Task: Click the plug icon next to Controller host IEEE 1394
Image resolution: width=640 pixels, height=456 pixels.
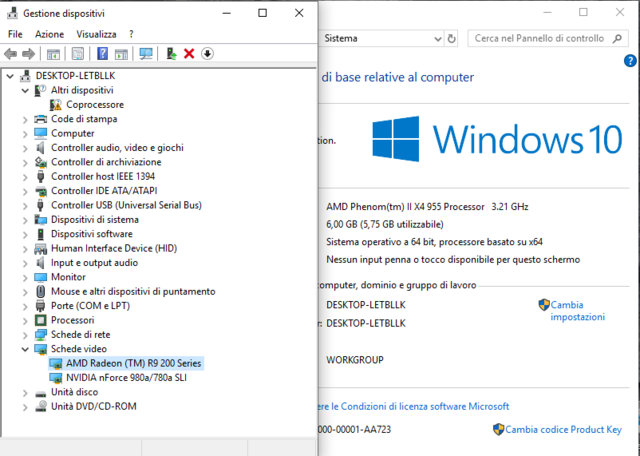Action: coord(40,176)
